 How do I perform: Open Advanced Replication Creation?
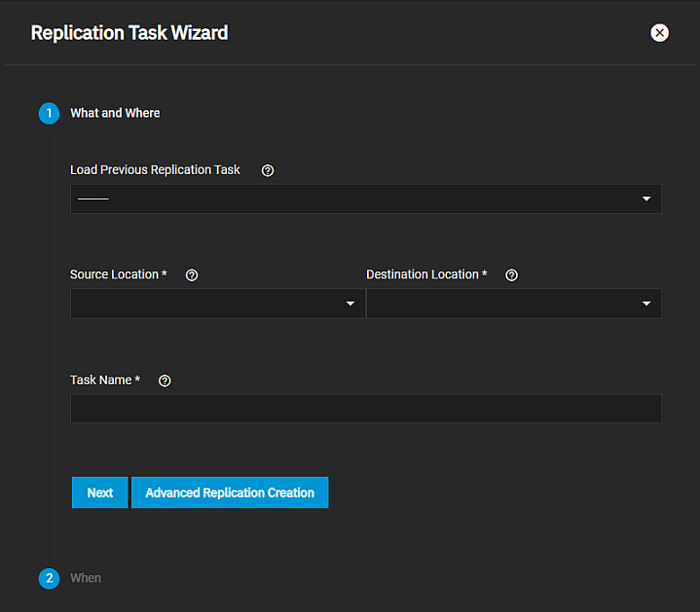pyautogui.click(x=230, y=493)
